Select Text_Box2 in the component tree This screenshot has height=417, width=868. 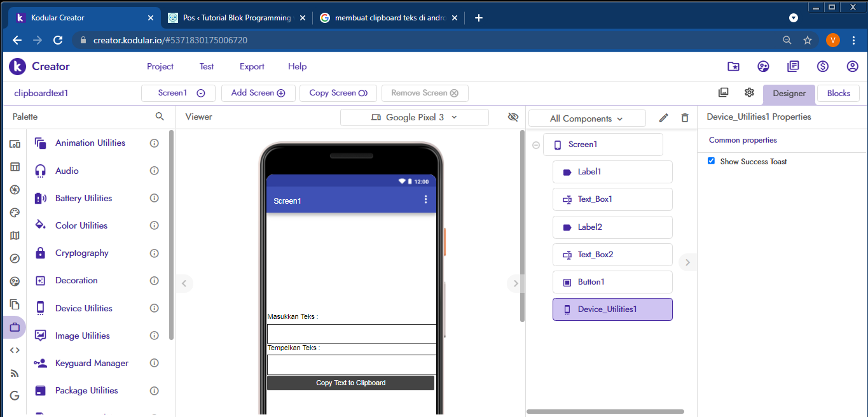click(x=612, y=255)
